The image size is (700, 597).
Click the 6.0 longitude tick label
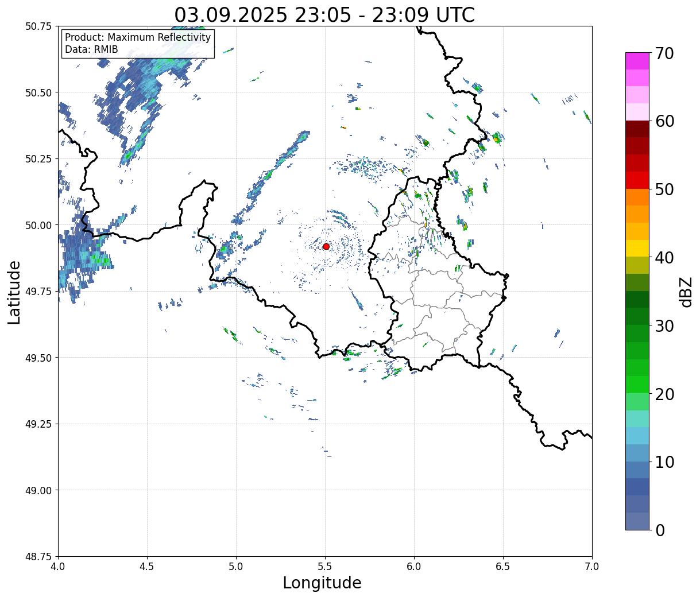pyautogui.click(x=414, y=567)
